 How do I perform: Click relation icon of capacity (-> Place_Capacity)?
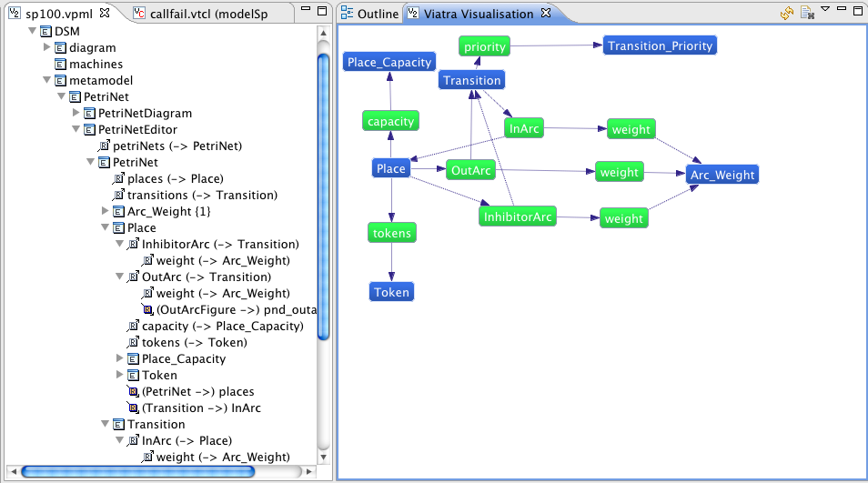pyautogui.click(x=133, y=326)
